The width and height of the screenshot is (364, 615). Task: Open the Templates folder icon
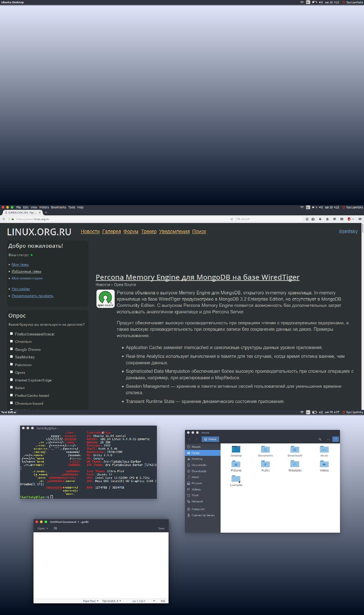click(295, 464)
